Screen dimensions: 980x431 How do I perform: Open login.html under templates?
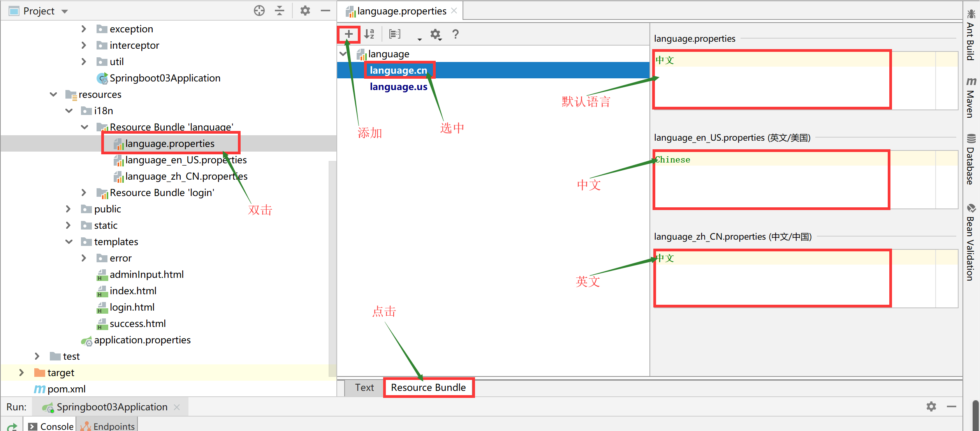(132, 307)
